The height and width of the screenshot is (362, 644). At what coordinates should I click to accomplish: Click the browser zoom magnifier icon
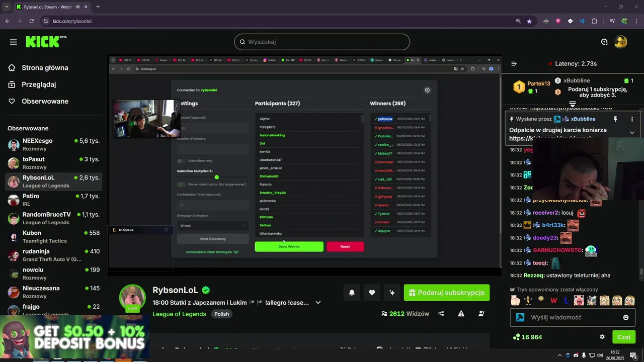click(518, 21)
